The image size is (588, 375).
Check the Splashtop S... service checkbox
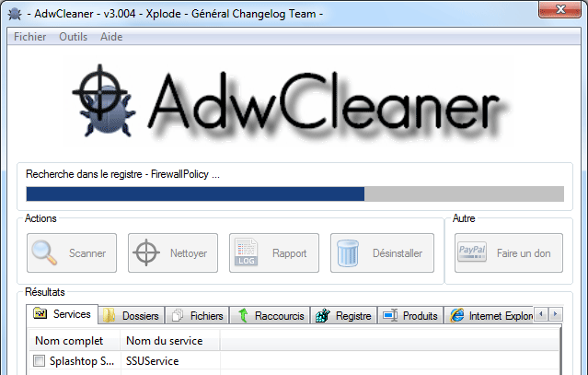tap(39, 361)
